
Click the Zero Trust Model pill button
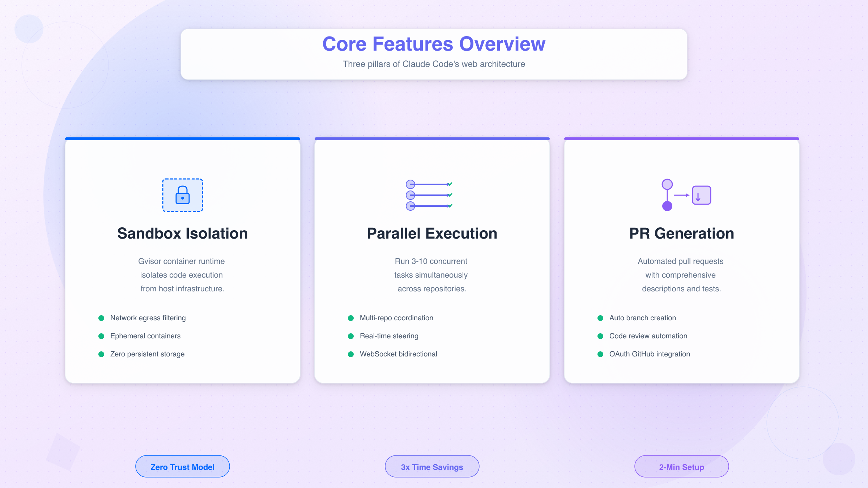(182, 466)
